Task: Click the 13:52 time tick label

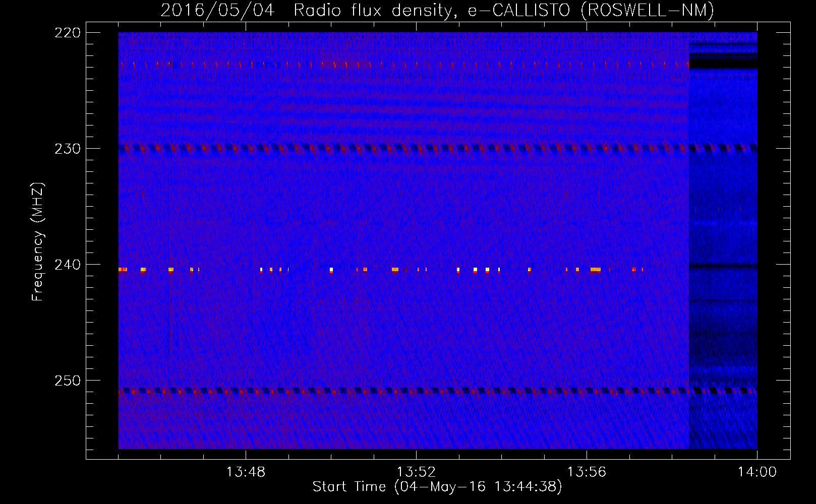Action: [x=416, y=472]
